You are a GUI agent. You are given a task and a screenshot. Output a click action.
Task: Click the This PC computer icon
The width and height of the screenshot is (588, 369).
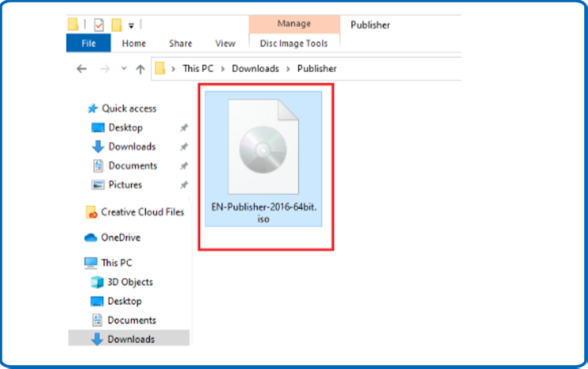[x=91, y=263]
